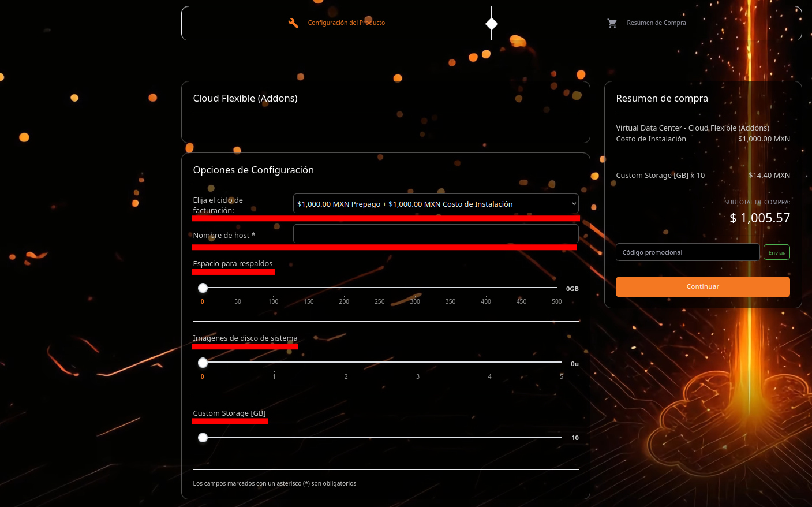Click the shopping cart icon
This screenshot has width=812, height=507.
[x=612, y=23]
